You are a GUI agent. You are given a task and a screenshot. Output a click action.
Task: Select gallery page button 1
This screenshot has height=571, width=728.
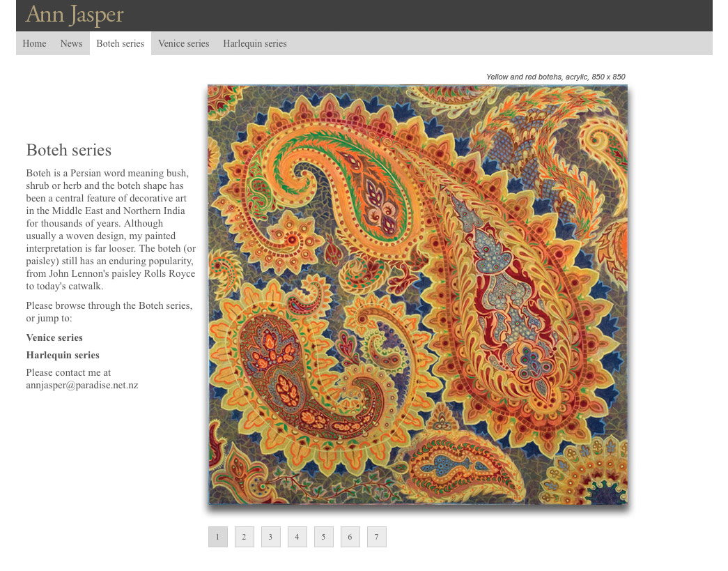point(217,537)
